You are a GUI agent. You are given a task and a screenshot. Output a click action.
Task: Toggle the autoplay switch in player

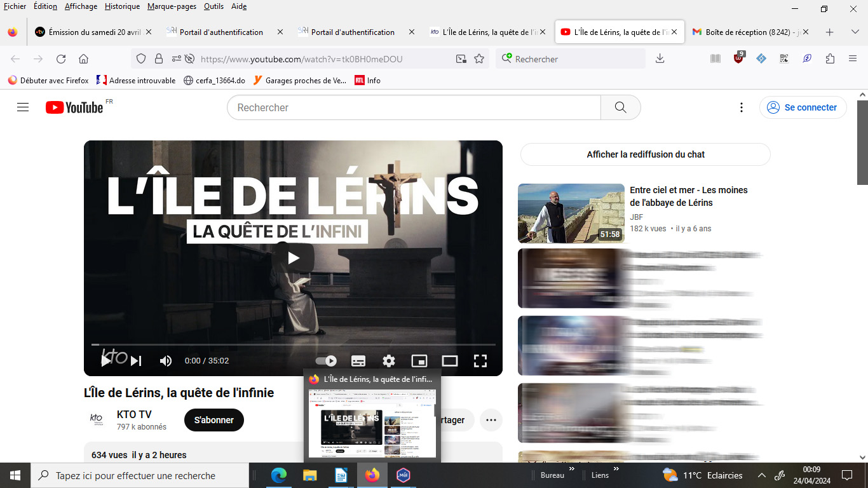tap(326, 361)
